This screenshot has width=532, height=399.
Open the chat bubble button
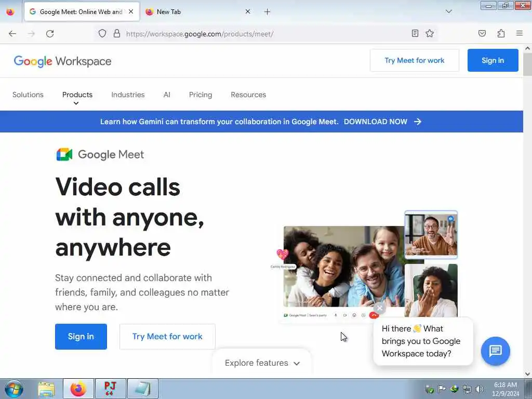[x=495, y=351]
